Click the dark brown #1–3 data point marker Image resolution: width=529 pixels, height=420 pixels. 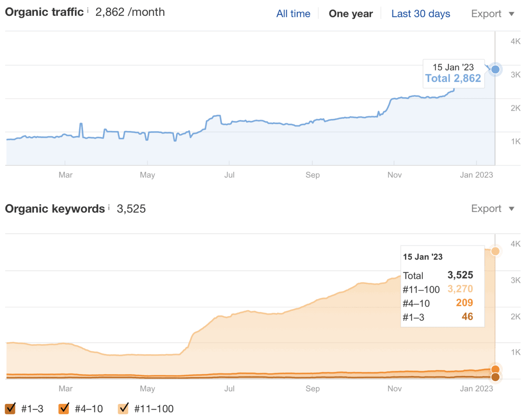click(x=495, y=377)
